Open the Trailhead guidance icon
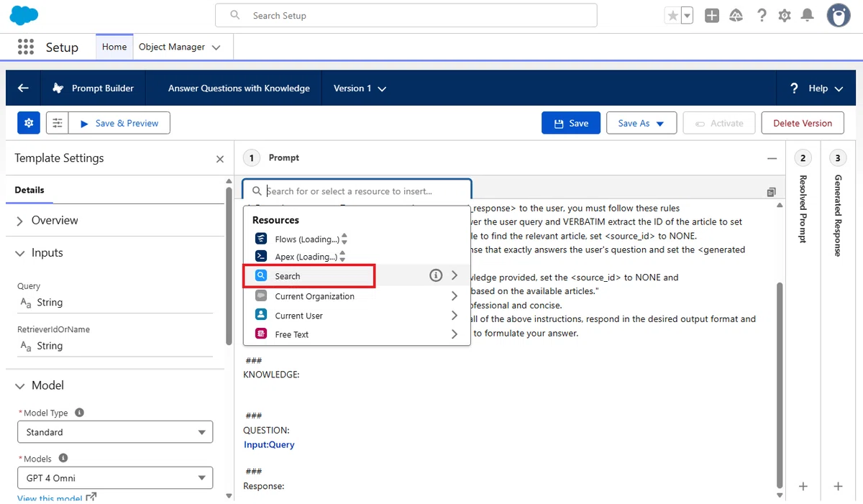Image resolution: width=863 pixels, height=504 pixels. [736, 15]
